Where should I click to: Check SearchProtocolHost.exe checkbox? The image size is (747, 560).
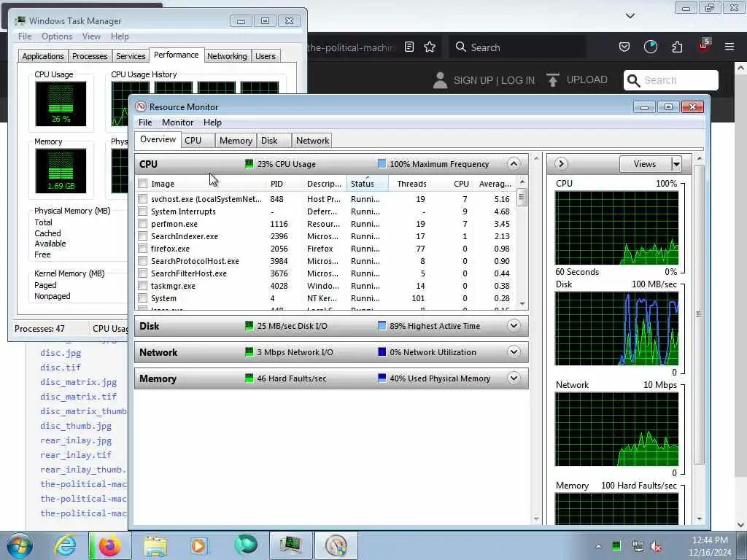pyautogui.click(x=142, y=261)
